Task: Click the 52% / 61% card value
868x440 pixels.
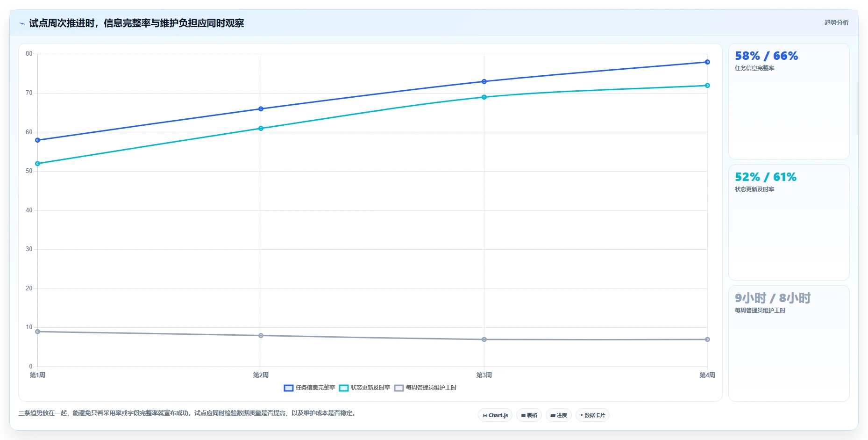Action: pos(766,177)
